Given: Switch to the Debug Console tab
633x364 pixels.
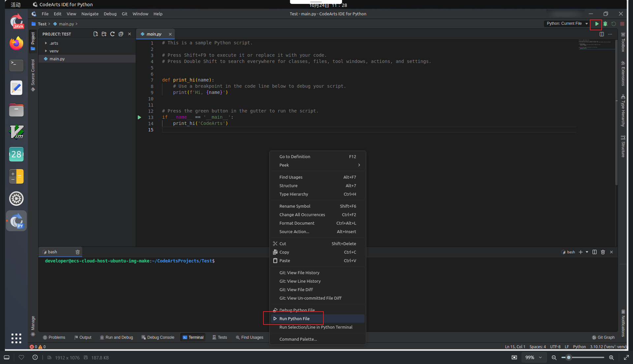Looking at the screenshot, I should [x=158, y=337].
